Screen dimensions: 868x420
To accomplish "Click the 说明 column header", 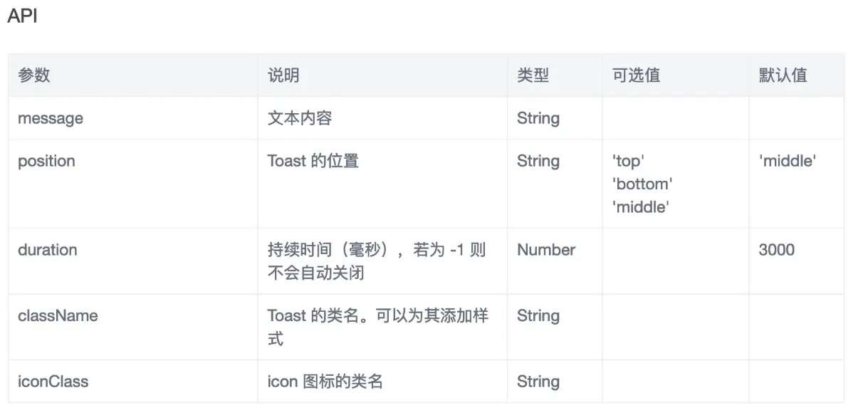I will coord(283,75).
